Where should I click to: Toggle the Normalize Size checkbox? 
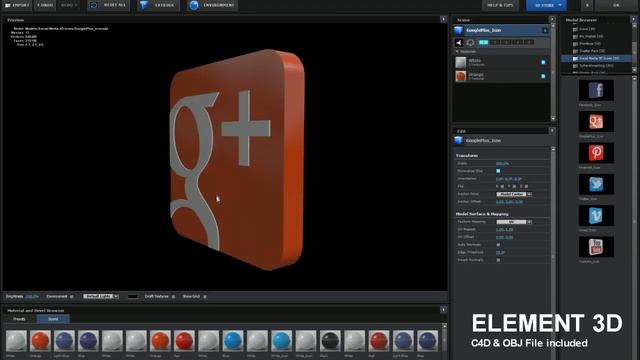click(498, 171)
